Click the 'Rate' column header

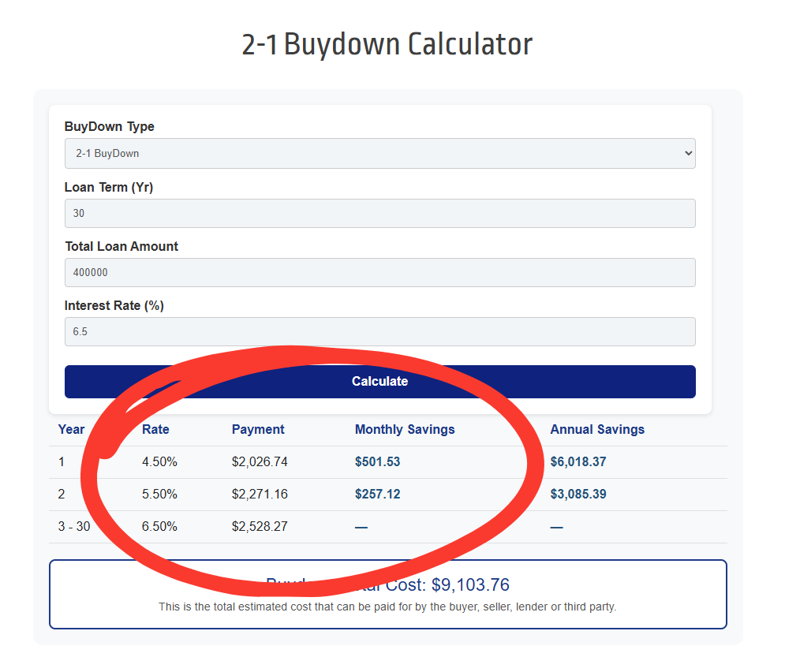[x=155, y=429]
